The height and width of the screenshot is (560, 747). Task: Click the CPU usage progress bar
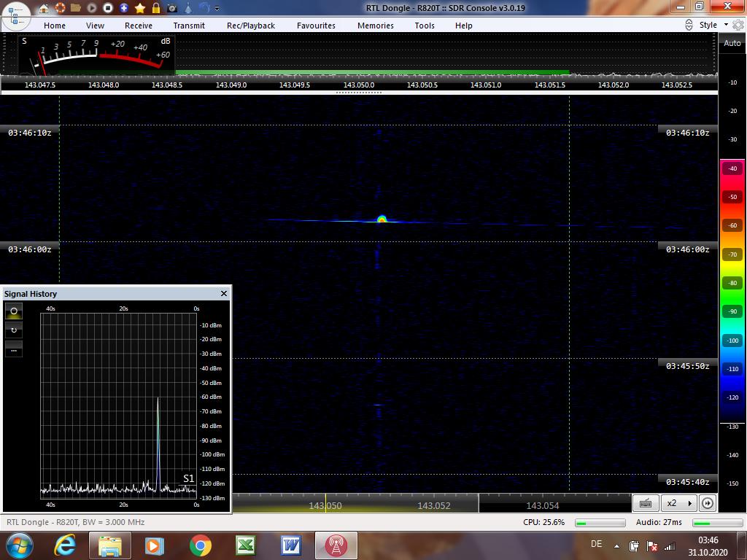pyautogui.click(x=600, y=523)
